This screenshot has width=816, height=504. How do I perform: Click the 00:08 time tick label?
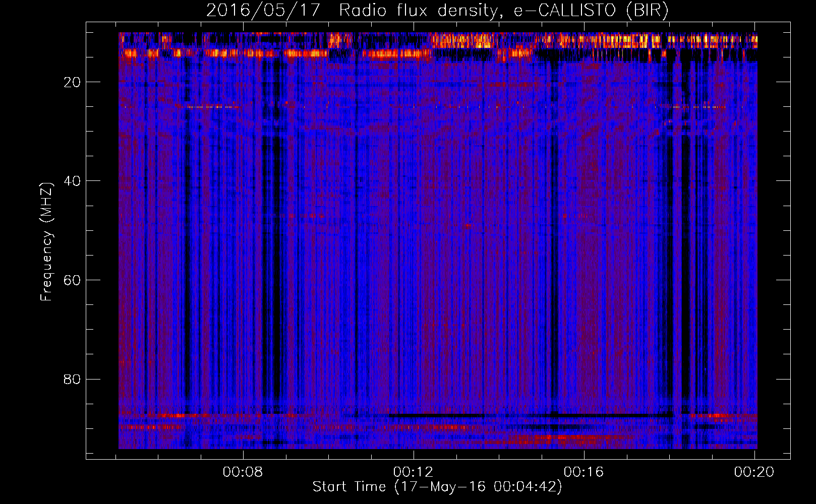pyautogui.click(x=243, y=472)
